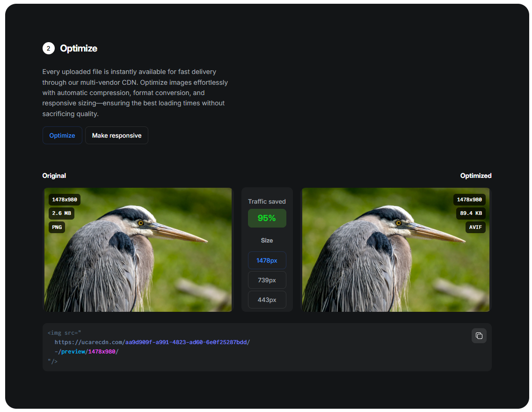Screen dimensions: 532x412
Task: Click the green 95% traffic saved indicator
Action: 267,218
